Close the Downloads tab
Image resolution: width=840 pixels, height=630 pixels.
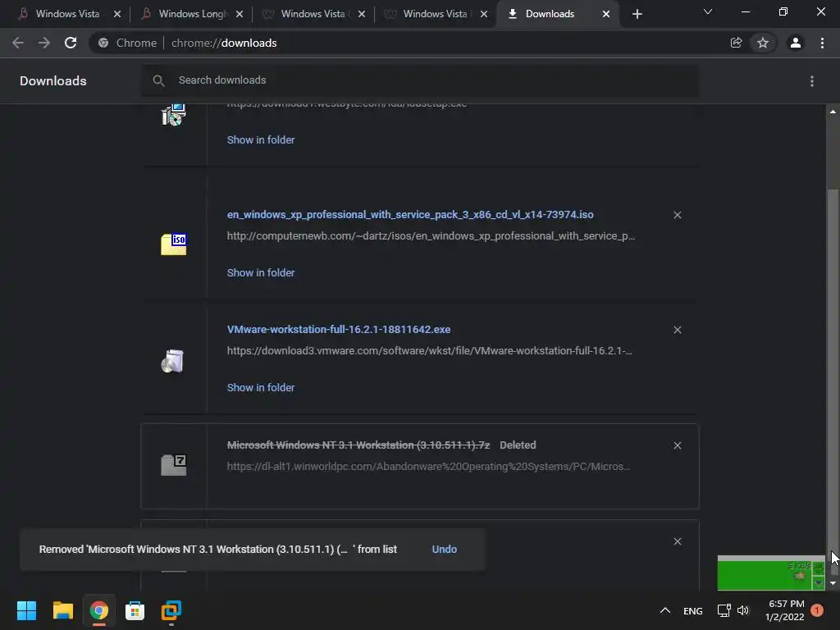click(606, 14)
